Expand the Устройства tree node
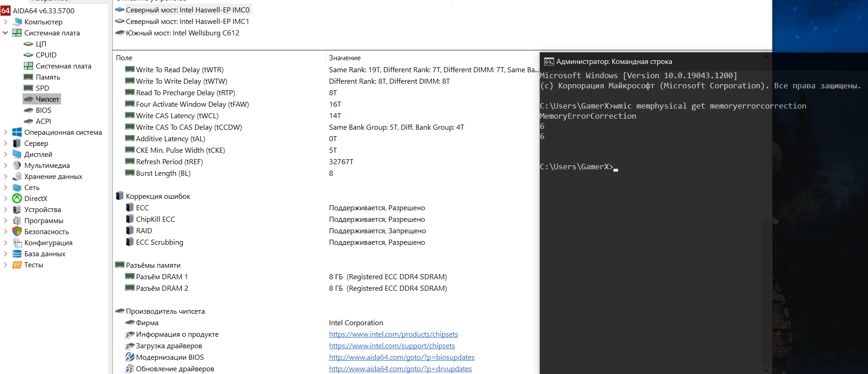The width and height of the screenshot is (868, 374). (x=6, y=209)
